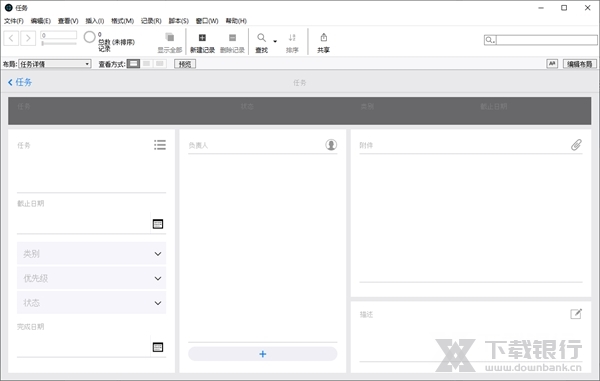This screenshot has height=381, width=600.
Task: Click the 总数 (未排序) record count text
Action: 116,42
